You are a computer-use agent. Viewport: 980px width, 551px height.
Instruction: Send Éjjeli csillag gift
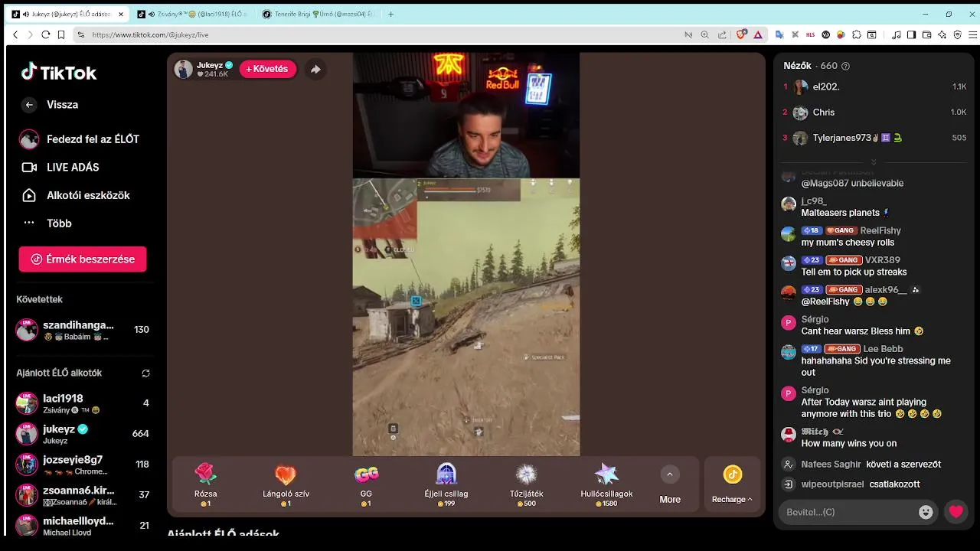(446, 484)
